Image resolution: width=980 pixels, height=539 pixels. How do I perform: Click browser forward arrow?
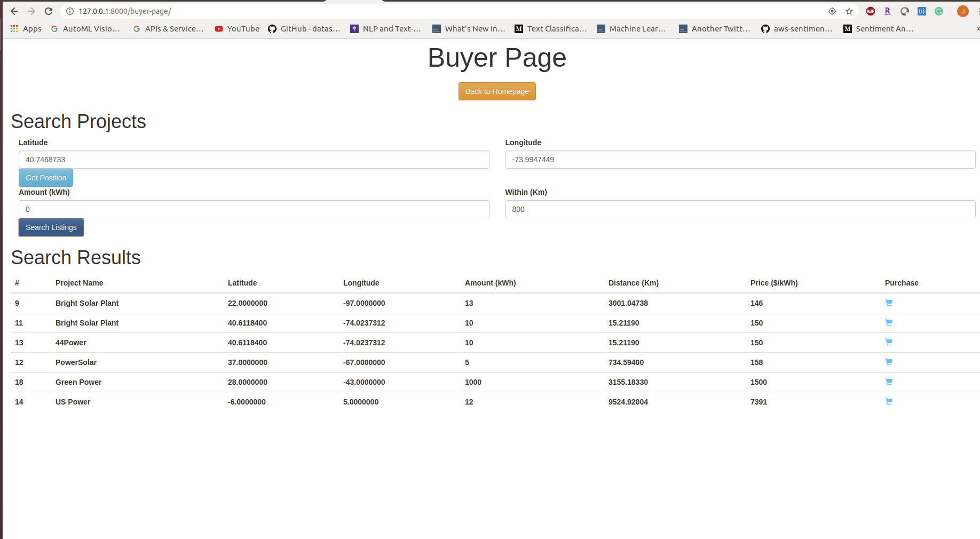(x=31, y=11)
